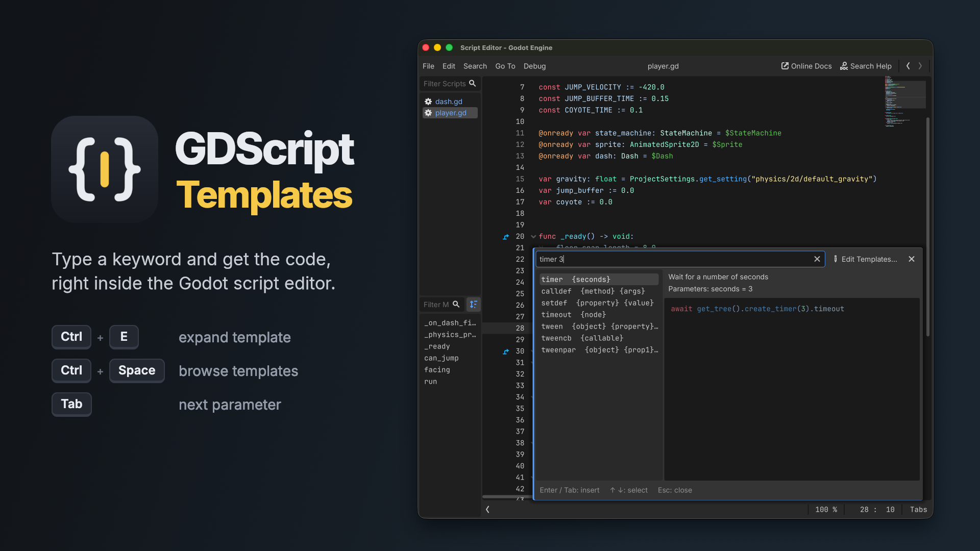Click the editor vertical scrollbar

pos(928,227)
